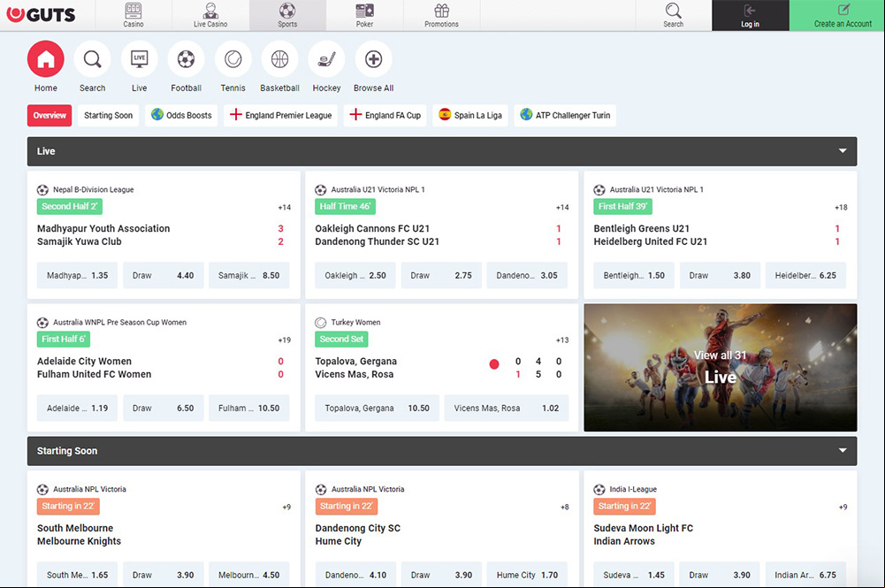Select the Sports section icon
Screen dimensions: 885x588
[x=287, y=15]
